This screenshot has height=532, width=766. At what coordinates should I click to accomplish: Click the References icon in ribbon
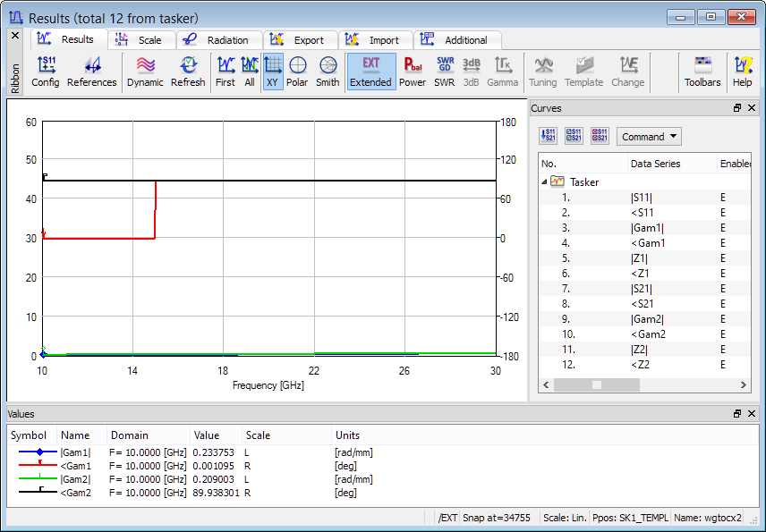[x=91, y=71]
